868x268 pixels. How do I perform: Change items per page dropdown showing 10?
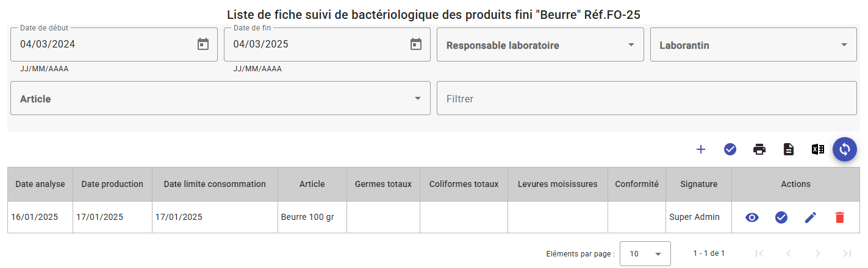pyautogui.click(x=645, y=254)
